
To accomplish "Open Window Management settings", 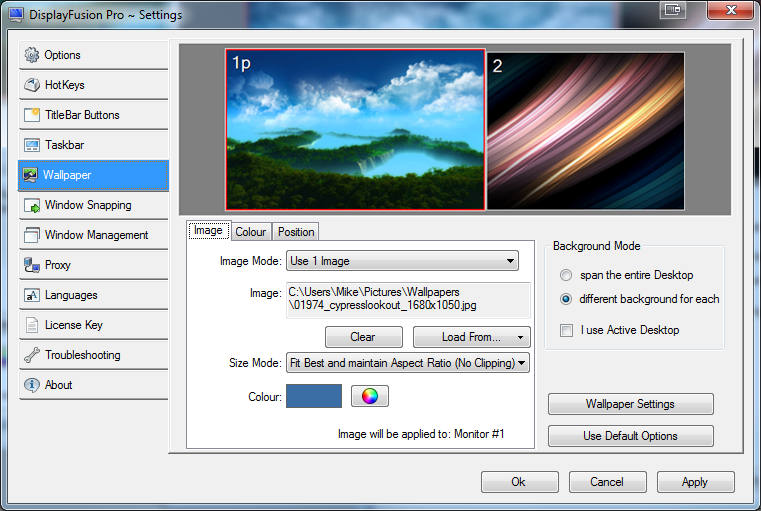I will click(94, 235).
